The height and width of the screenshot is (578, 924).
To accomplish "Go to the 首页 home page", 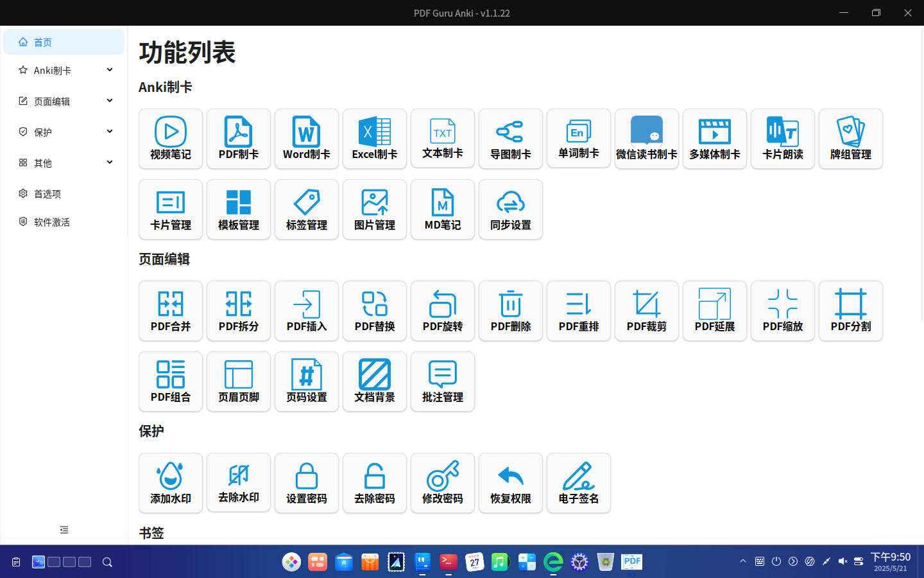I will click(64, 42).
